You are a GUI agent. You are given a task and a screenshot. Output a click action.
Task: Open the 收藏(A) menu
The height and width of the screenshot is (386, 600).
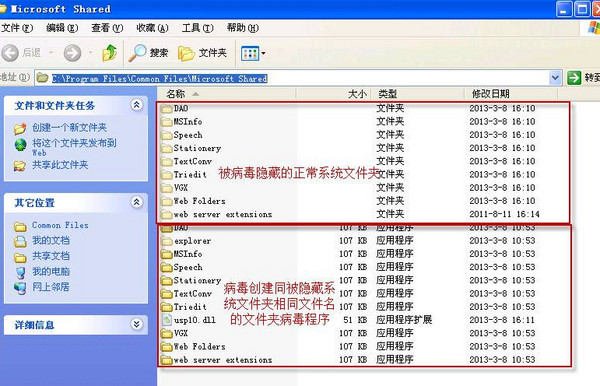pos(152,28)
